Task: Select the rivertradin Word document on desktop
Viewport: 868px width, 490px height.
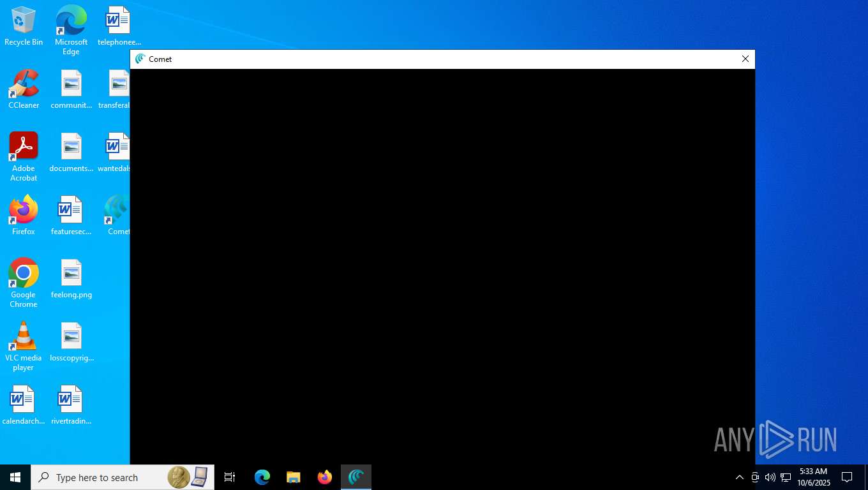Action: pos(71,405)
